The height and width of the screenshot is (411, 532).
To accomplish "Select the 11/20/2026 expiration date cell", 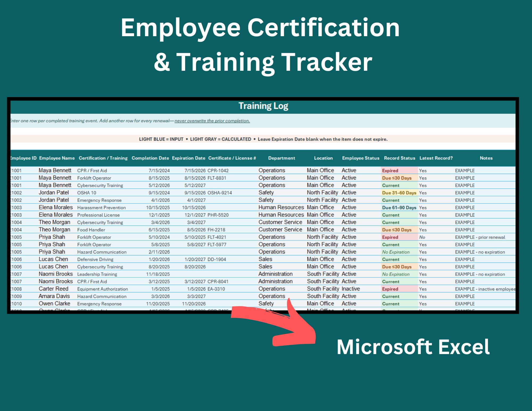I will click(x=194, y=304).
